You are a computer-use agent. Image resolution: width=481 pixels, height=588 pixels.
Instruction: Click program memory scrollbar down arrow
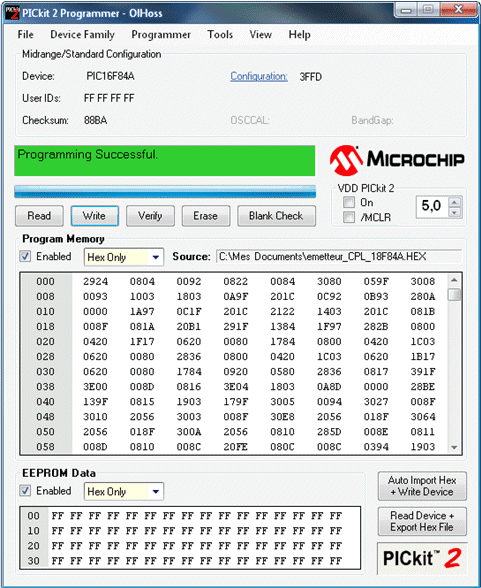tap(454, 447)
